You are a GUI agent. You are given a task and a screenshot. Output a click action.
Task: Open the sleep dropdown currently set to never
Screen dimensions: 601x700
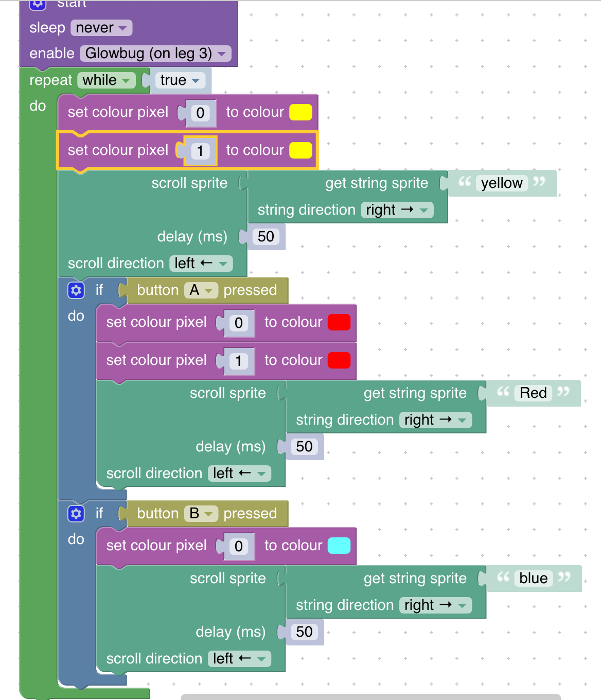[x=101, y=27]
